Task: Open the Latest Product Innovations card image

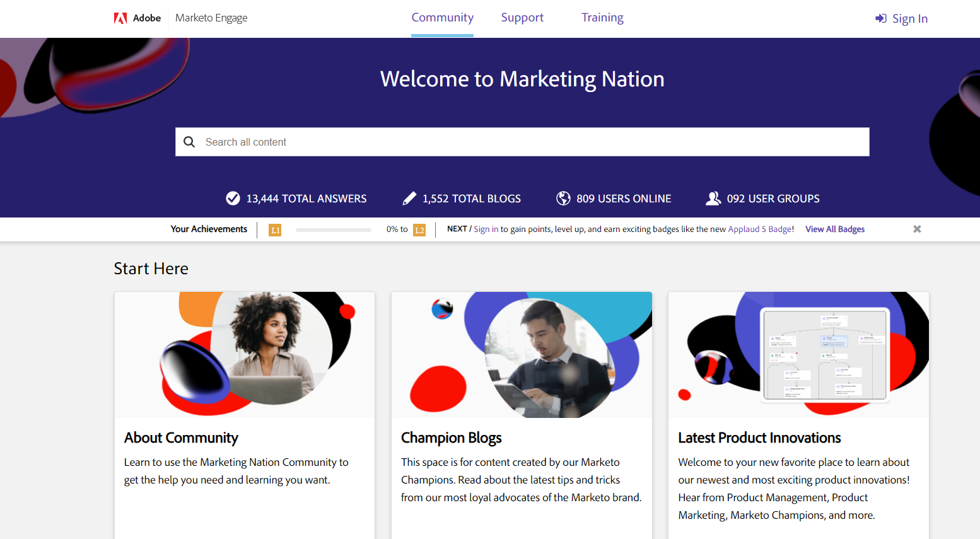Action: pyautogui.click(x=798, y=354)
